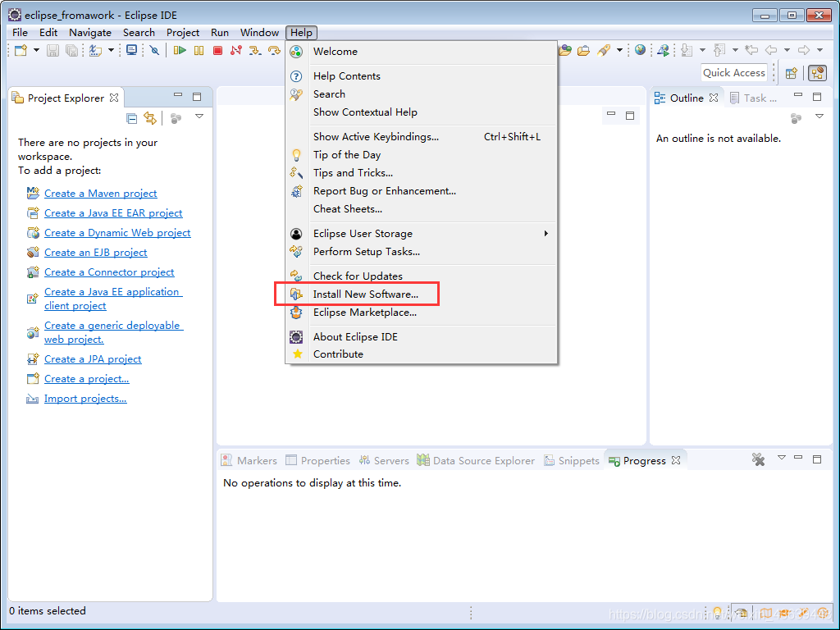Click the Open Perspective icon
840x630 pixels.
pyautogui.click(x=792, y=73)
